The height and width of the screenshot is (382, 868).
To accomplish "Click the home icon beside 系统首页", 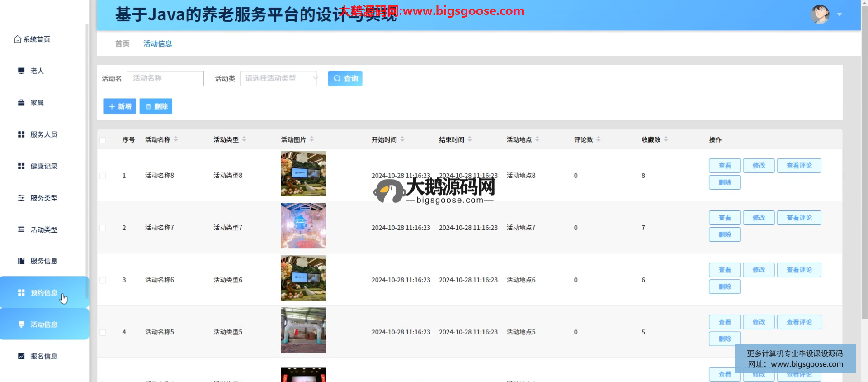I will click(x=17, y=39).
